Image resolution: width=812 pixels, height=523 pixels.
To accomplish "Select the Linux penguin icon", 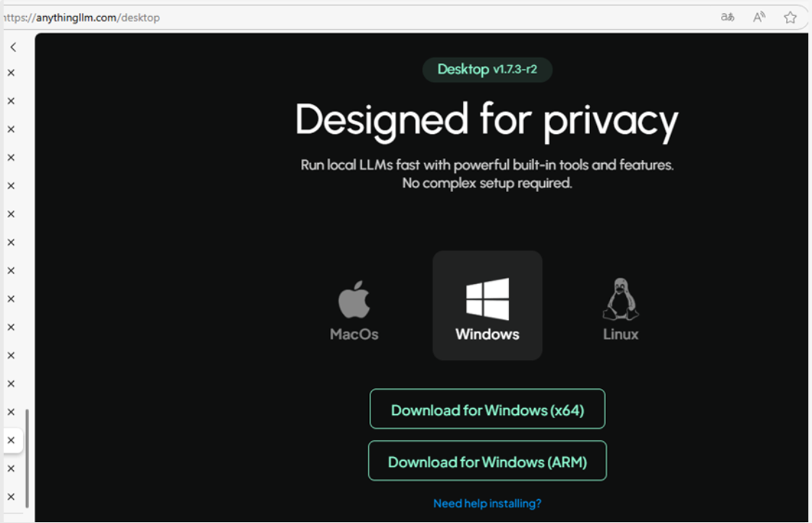I will pos(620,299).
